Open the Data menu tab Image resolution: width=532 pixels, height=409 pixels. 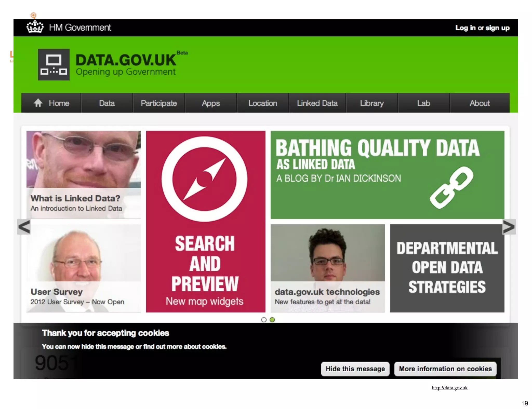coord(107,103)
